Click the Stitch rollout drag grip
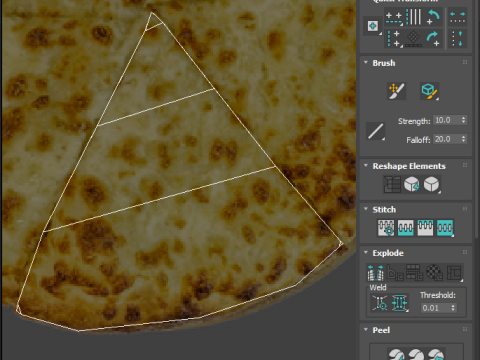 click(465, 209)
